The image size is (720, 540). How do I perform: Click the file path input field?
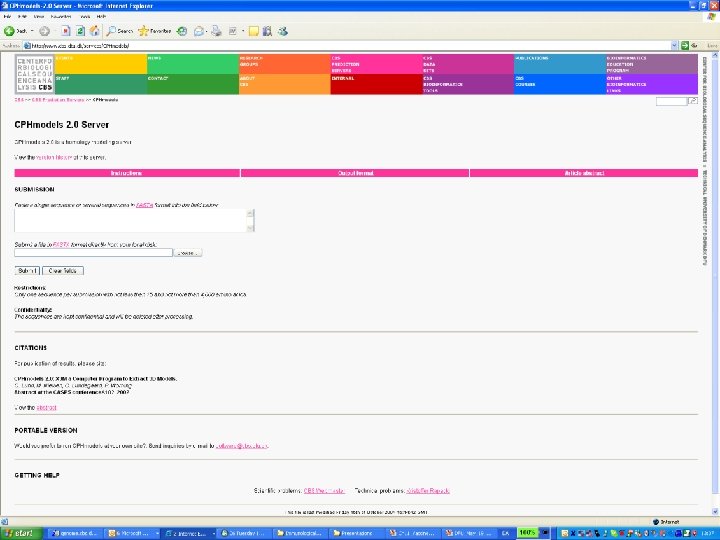[94, 253]
